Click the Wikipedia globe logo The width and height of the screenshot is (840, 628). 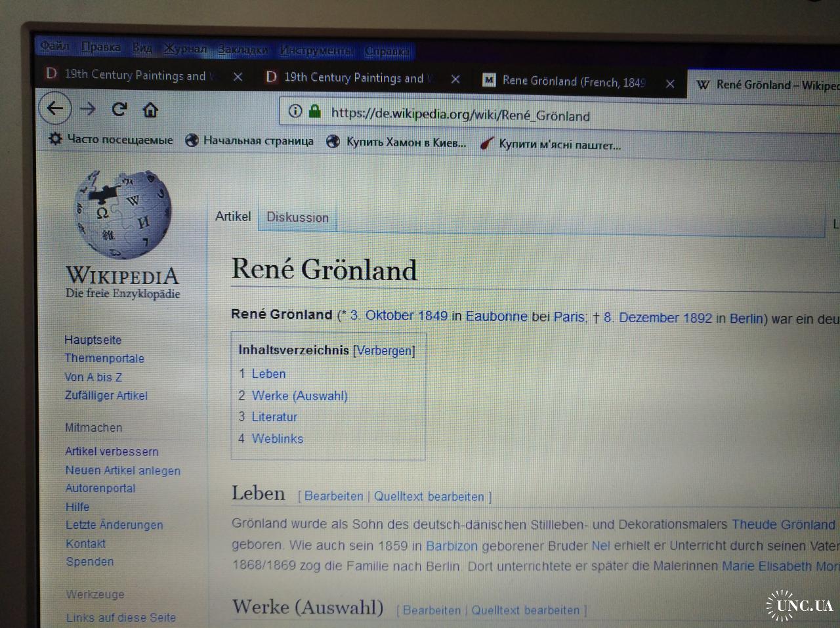(122, 214)
